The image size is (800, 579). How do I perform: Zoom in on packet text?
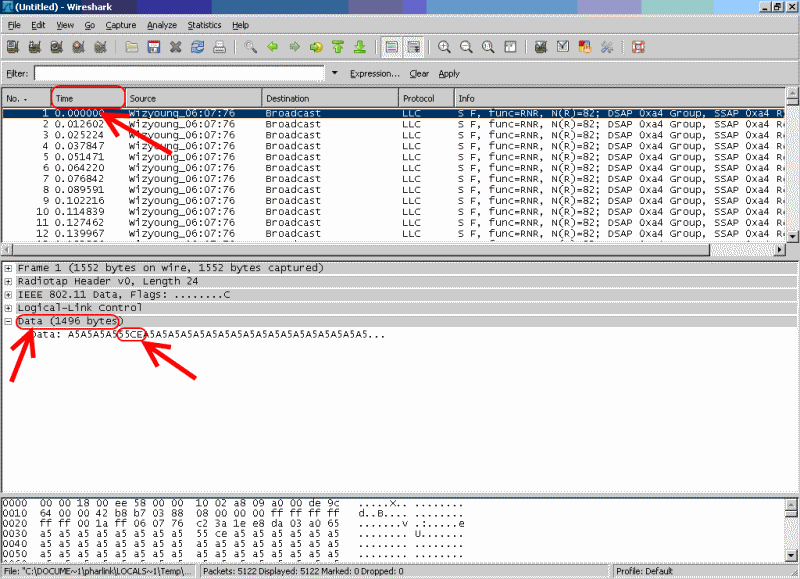pos(444,47)
